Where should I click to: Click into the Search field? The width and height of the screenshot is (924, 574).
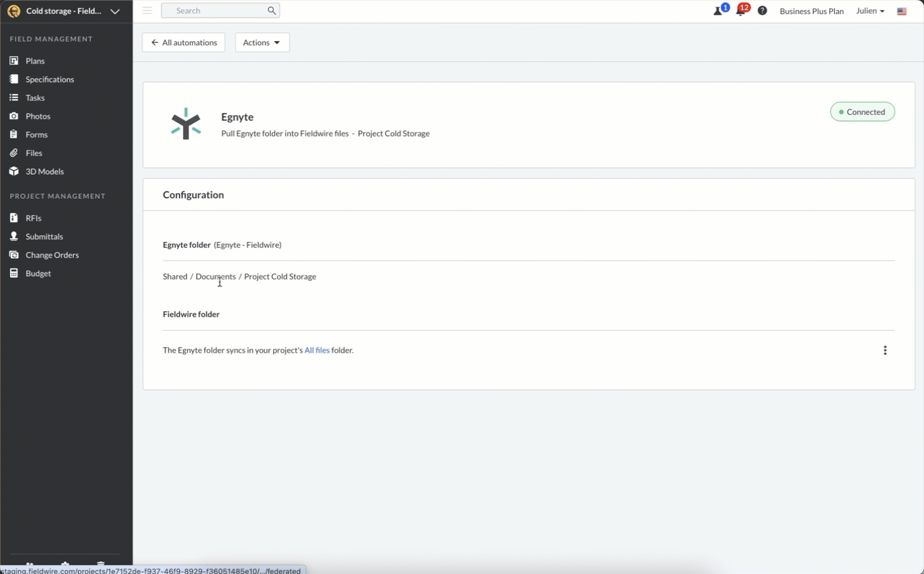point(215,11)
